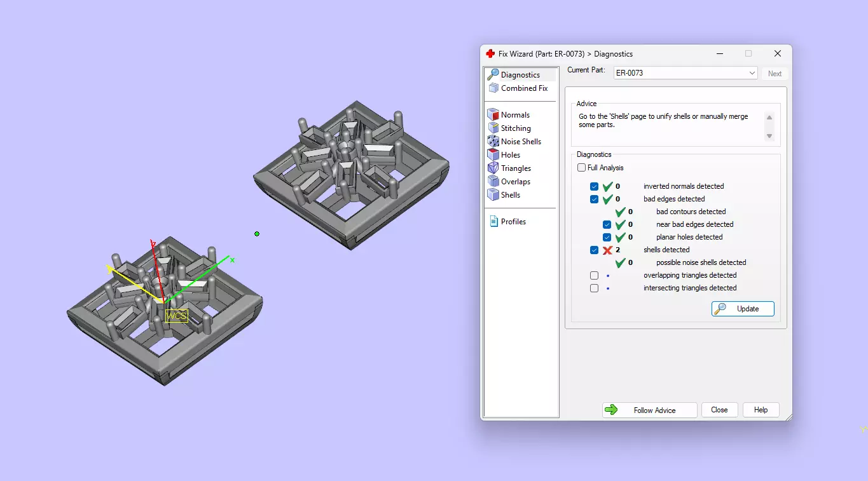Image resolution: width=868 pixels, height=481 pixels.
Task: Click the Normals cube icon
Action: (x=493, y=114)
